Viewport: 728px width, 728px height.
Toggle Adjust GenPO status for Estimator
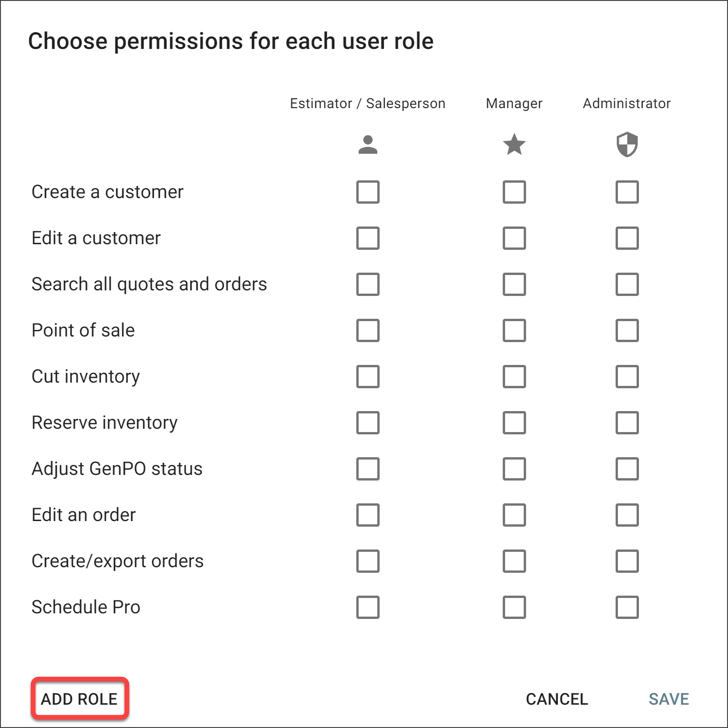[x=367, y=469]
